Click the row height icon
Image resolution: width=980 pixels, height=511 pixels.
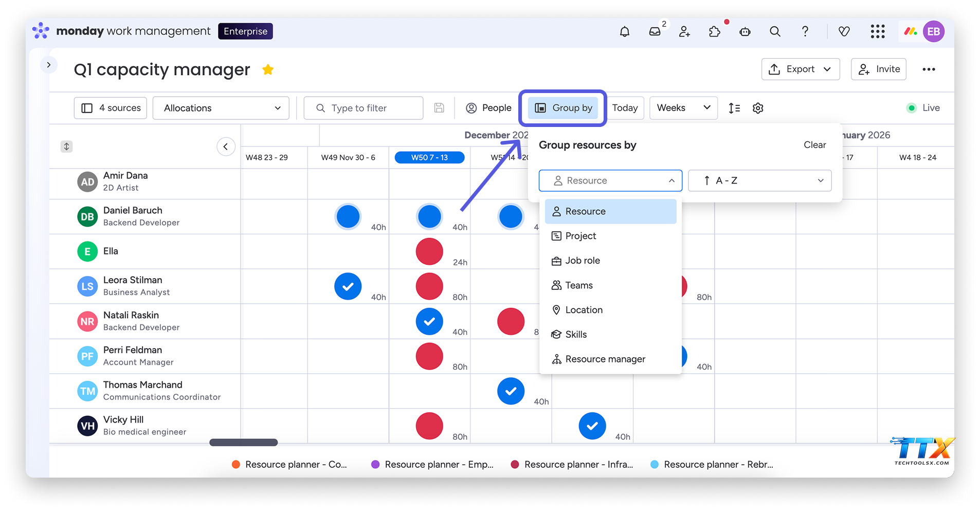tap(734, 108)
